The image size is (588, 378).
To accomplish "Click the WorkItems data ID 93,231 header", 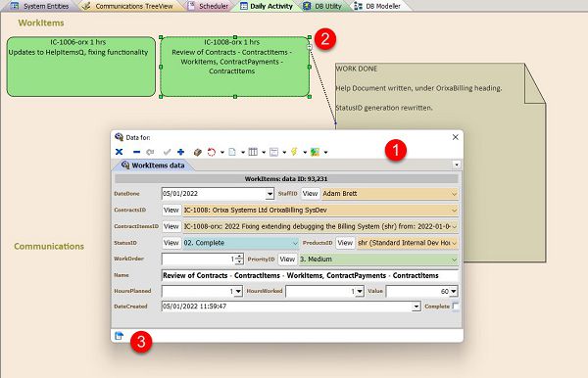I will 286,179.
